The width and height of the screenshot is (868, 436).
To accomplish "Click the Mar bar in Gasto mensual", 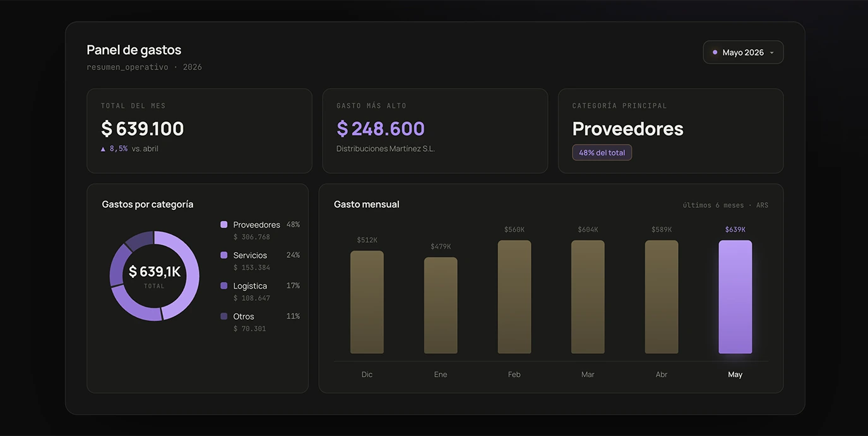I will click(x=588, y=297).
